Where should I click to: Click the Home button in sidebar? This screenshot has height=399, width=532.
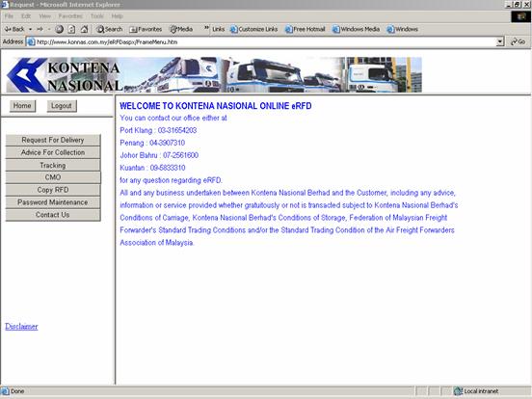(22, 106)
